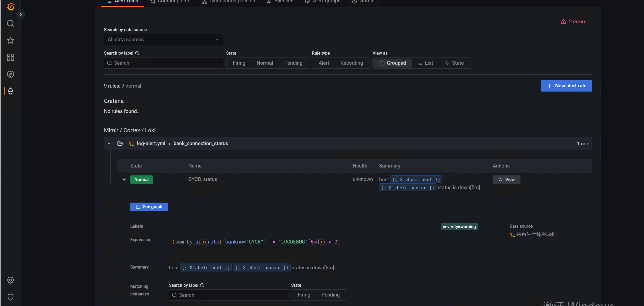Screen dimensions: 644x306
Task: Open Alert groups tab
Action: pos(323,2)
